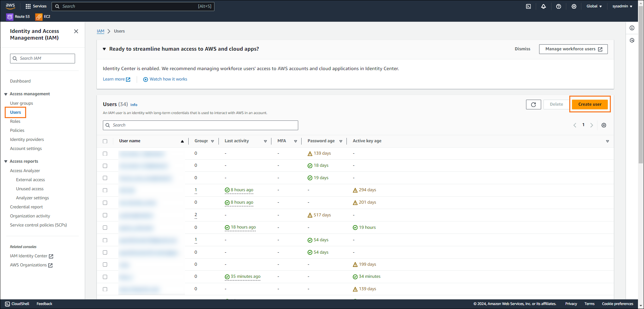
Task: Click the top AWS search field
Action: (x=133, y=6)
